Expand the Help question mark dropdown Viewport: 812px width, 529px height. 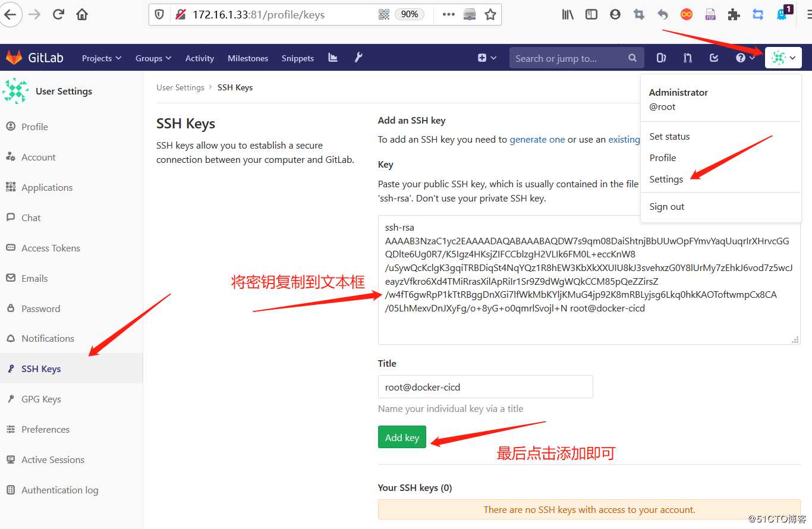coord(745,58)
